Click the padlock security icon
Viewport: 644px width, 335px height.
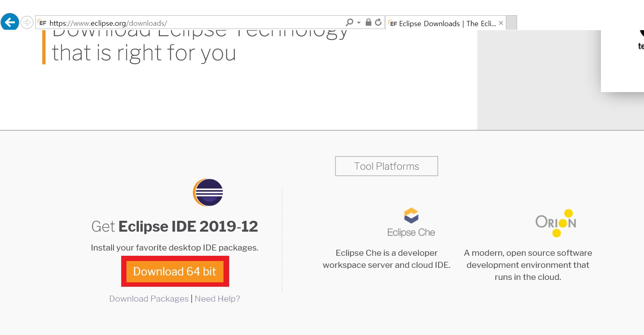pos(368,22)
